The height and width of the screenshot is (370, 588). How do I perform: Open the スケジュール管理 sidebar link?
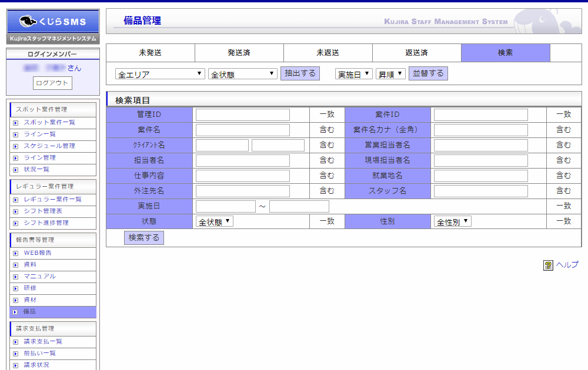pyautogui.click(x=49, y=146)
